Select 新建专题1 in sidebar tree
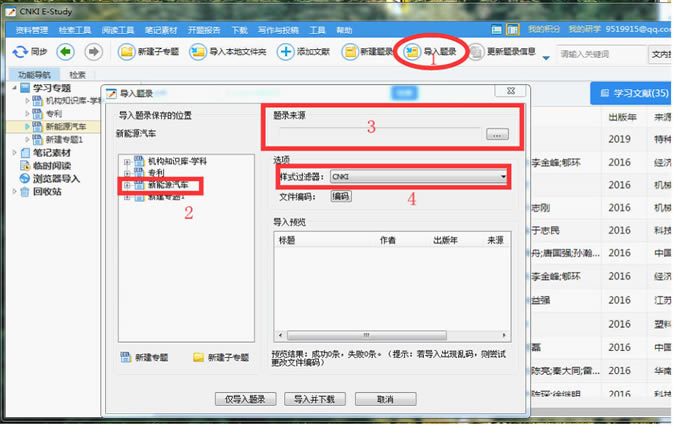The height and width of the screenshot is (426, 673). point(64,139)
